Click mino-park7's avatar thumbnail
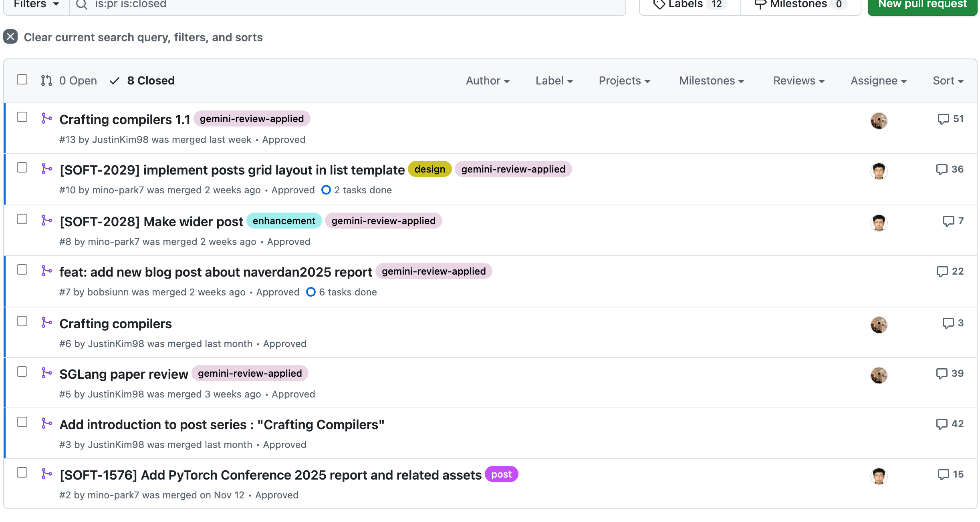The height and width of the screenshot is (522, 980). [x=879, y=171]
